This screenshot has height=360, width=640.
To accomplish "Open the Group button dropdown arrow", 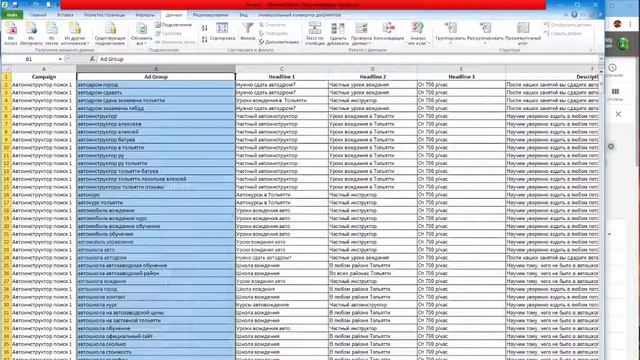I will coord(450,43).
